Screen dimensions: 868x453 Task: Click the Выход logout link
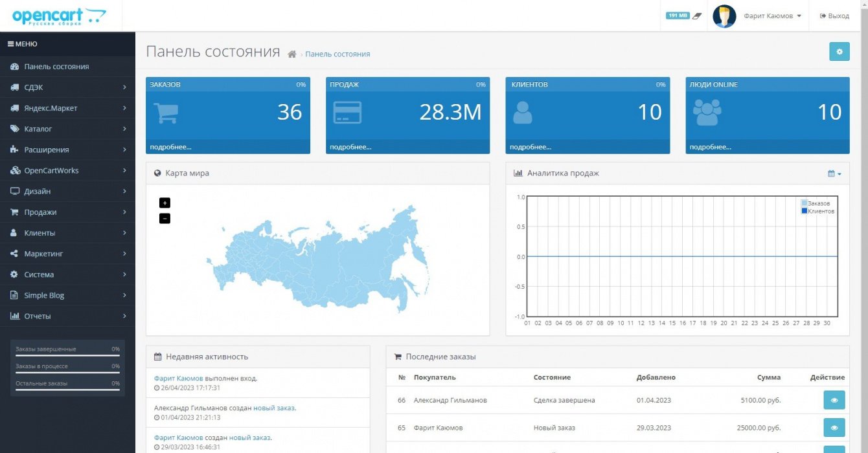click(x=834, y=16)
